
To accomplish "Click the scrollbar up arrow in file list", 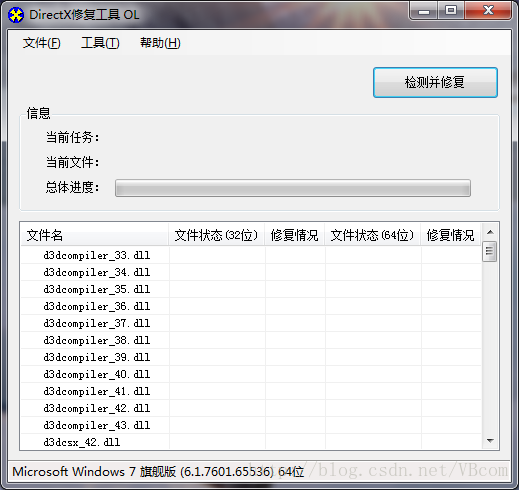I will point(490,232).
